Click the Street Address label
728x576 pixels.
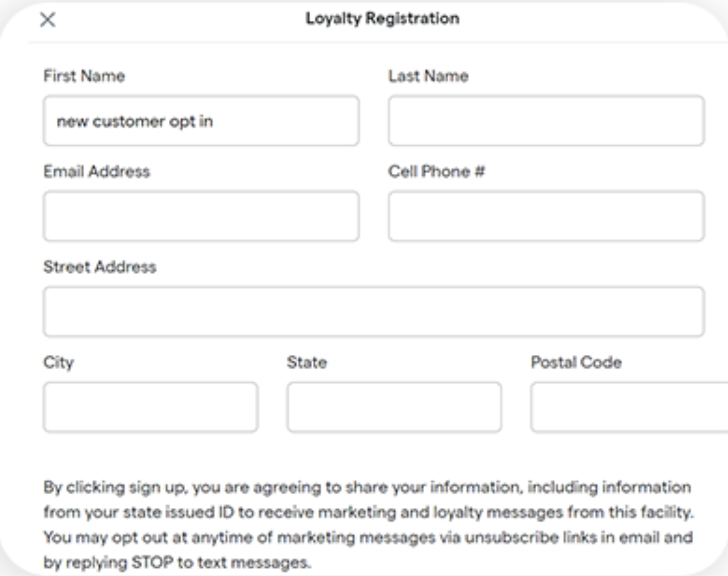100,267
